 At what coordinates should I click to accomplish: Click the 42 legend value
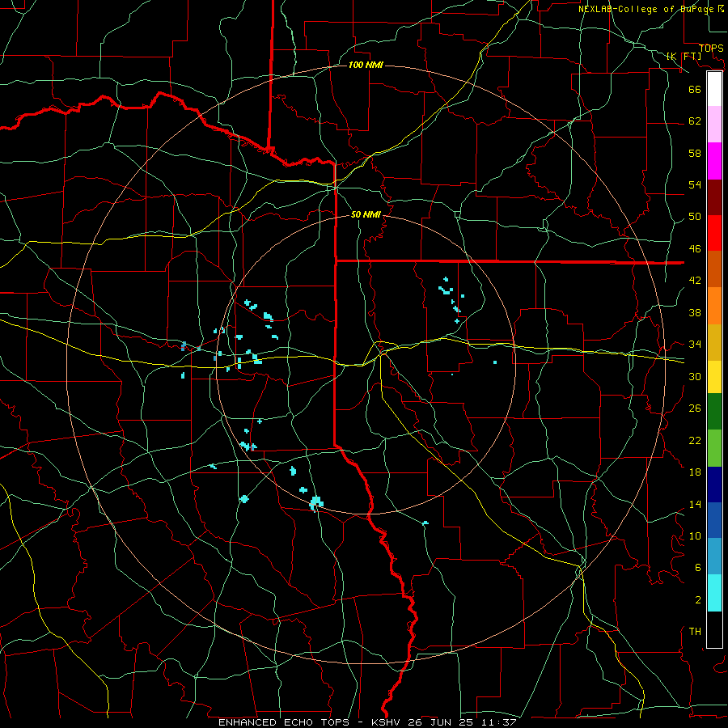(695, 281)
